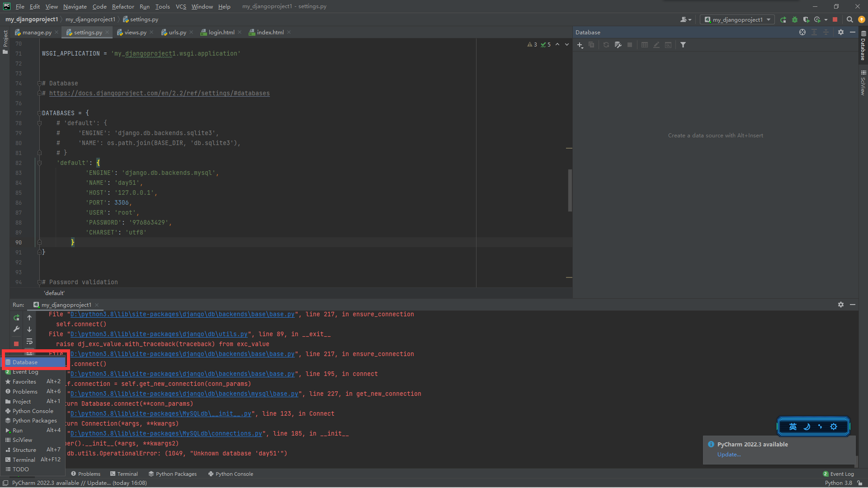Click the Python 3.8 interpreter in the status bar
The width and height of the screenshot is (868, 488).
coord(838,483)
